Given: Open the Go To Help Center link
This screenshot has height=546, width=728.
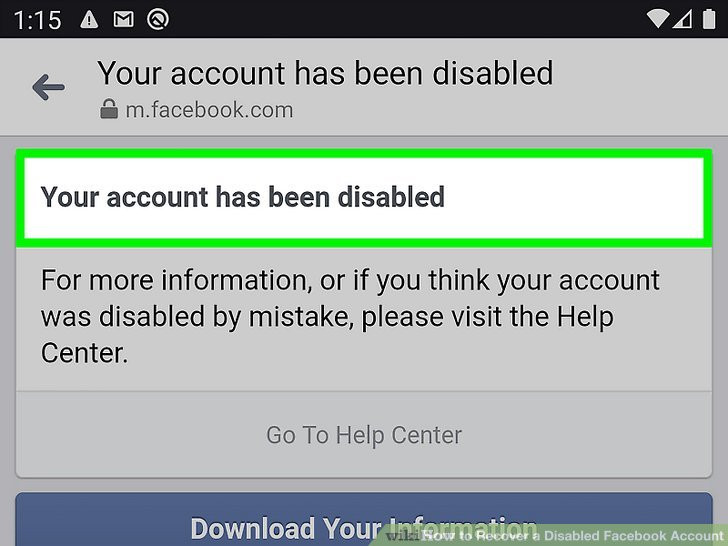Looking at the screenshot, I should pyautogui.click(x=364, y=435).
